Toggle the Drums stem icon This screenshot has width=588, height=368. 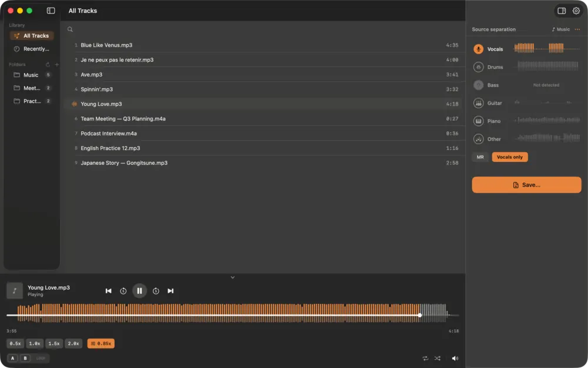click(478, 67)
